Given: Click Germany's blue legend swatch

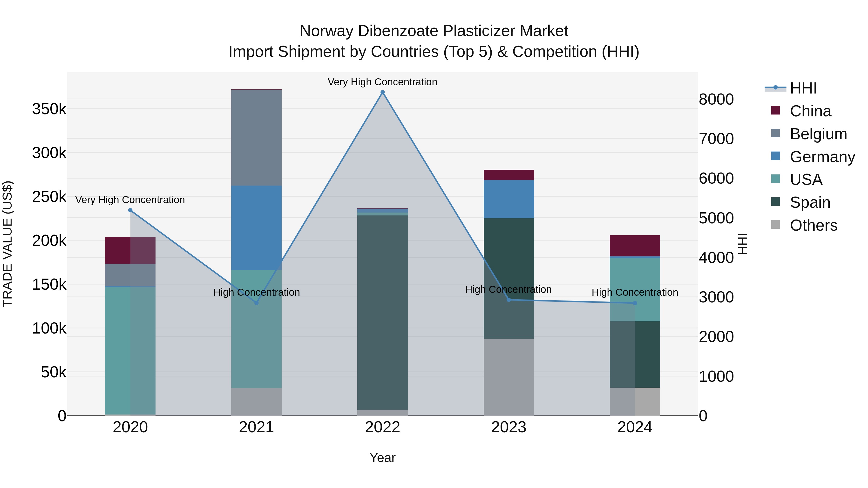Looking at the screenshot, I should pyautogui.click(x=775, y=156).
